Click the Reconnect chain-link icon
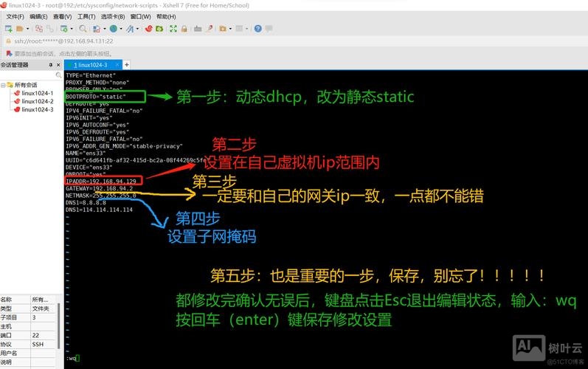This screenshot has height=369, width=588. click(x=50, y=29)
